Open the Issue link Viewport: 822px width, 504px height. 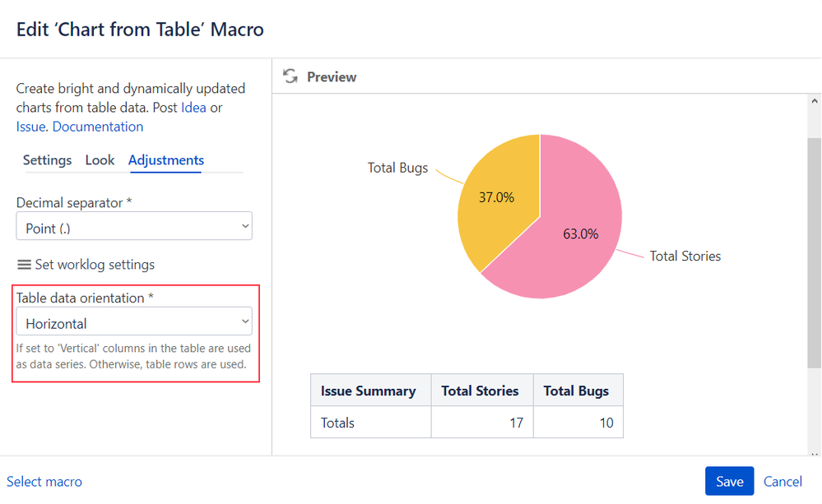(x=30, y=127)
